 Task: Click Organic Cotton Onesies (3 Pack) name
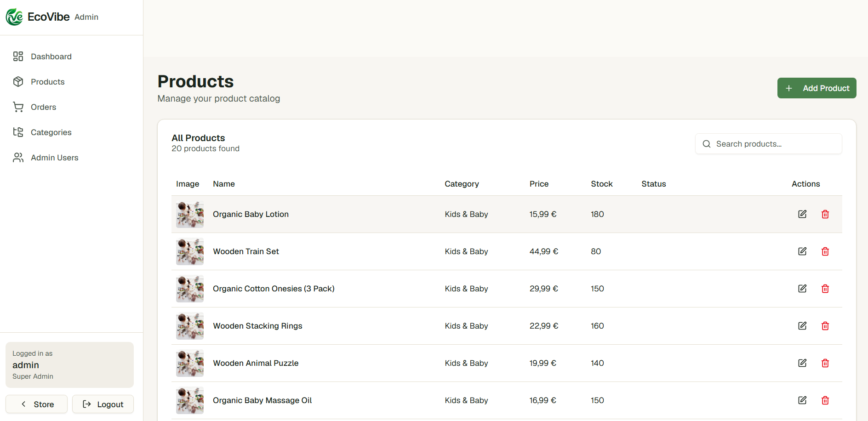tap(274, 289)
